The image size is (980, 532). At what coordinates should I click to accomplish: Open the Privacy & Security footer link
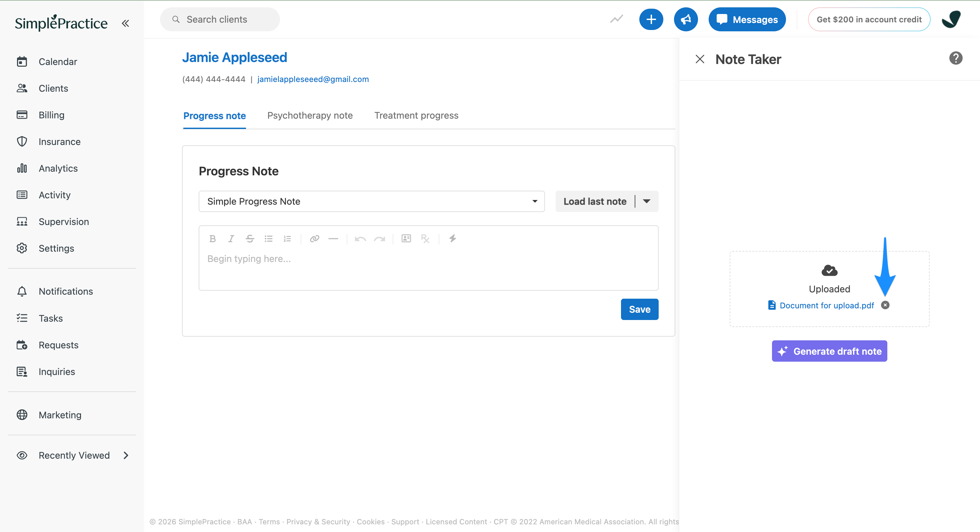pos(318,521)
